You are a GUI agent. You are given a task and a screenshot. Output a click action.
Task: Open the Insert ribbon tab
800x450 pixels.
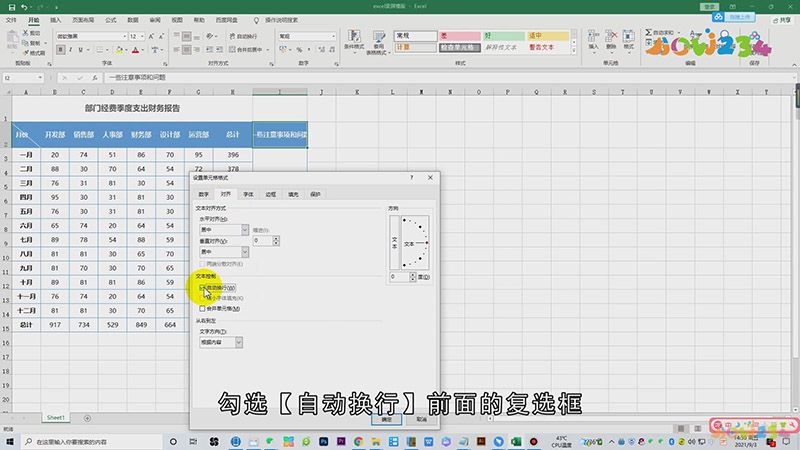tap(56, 20)
